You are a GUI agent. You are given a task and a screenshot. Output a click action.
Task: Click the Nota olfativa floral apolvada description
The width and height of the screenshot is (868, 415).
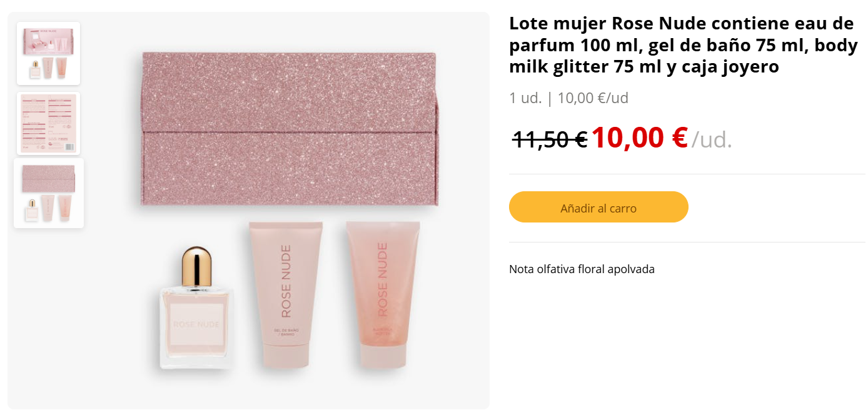(582, 269)
